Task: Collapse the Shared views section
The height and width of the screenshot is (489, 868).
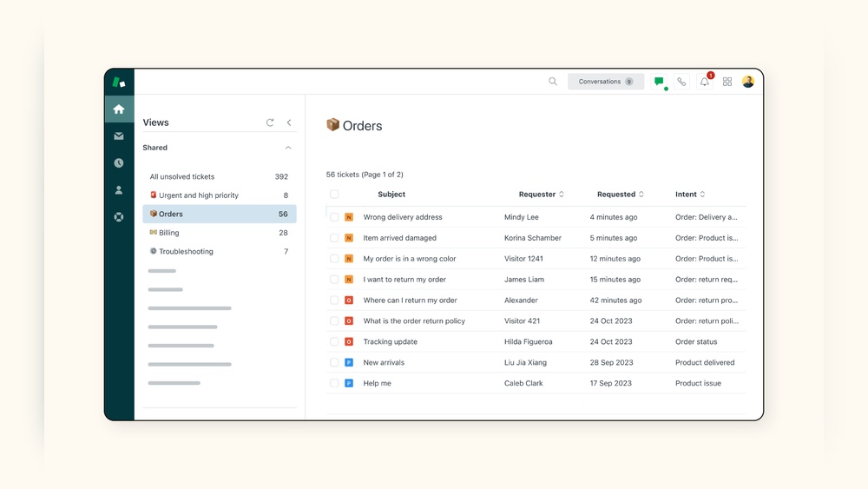Action: point(288,148)
